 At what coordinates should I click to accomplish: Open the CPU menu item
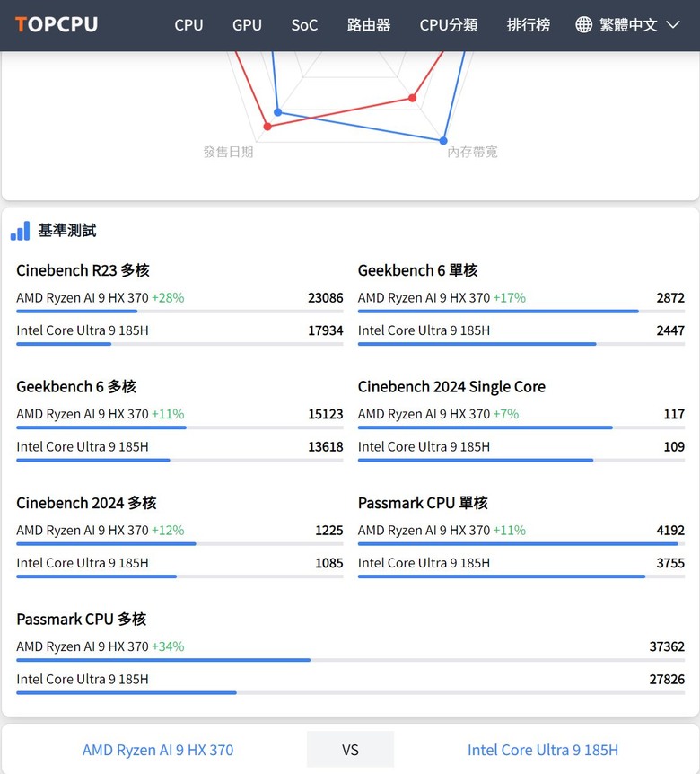pos(188,24)
